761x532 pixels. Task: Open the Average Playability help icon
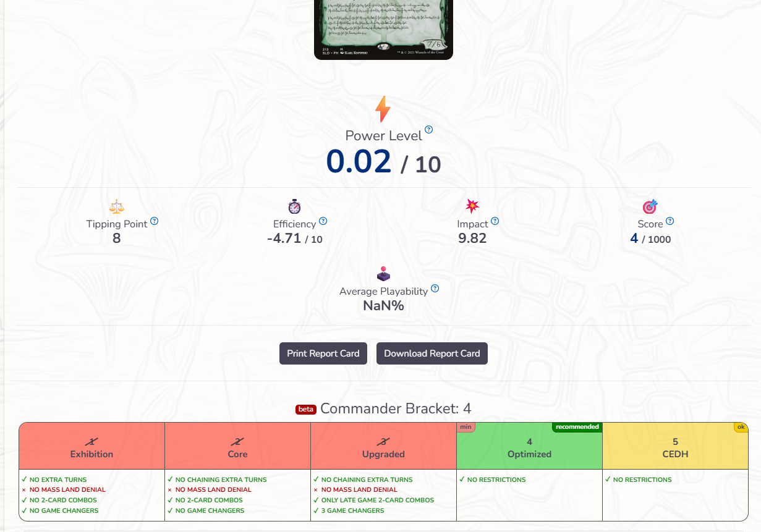pos(435,289)
